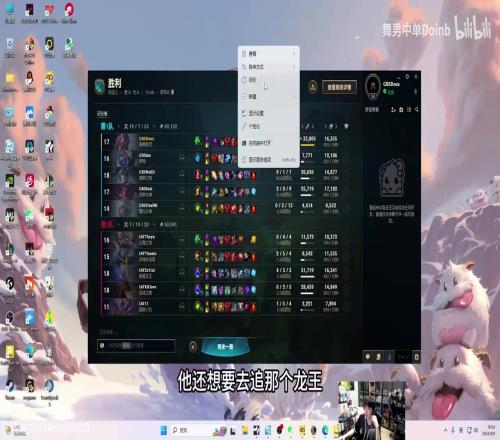This screenshot has height=440, width=500.
Task: Click the round icon left of Play Again
Action: pyautogui.click(x=193, y=347)
